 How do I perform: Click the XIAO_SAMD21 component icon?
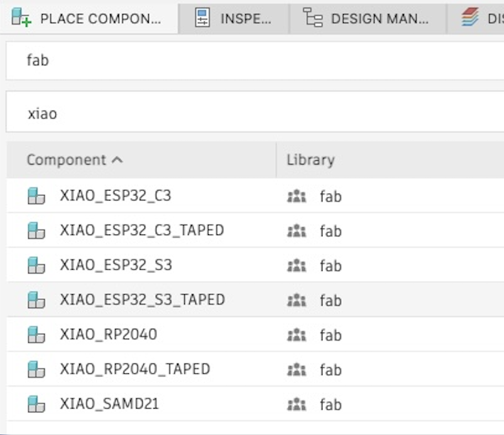(x=36, y=404)
